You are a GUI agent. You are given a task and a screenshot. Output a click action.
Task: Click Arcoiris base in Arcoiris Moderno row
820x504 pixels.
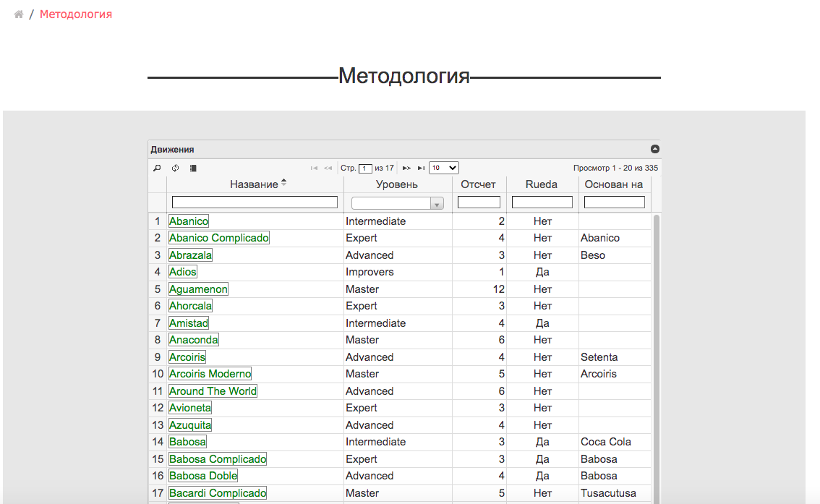point(599,374)
